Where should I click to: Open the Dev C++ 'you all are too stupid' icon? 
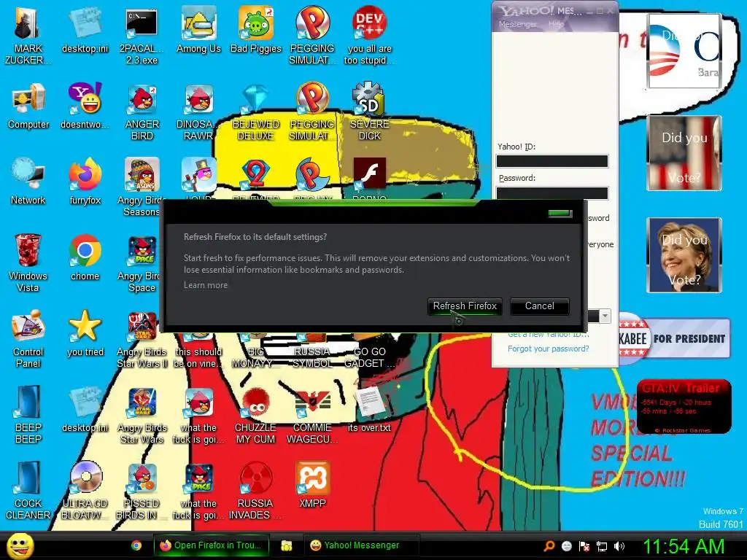[x=369, y=36]
